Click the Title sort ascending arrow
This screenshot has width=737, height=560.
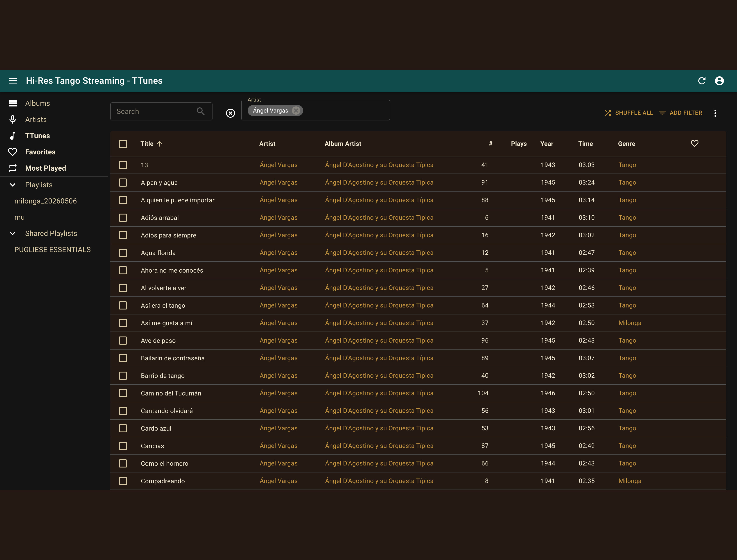pyautogui.click(x=159, y=144)
